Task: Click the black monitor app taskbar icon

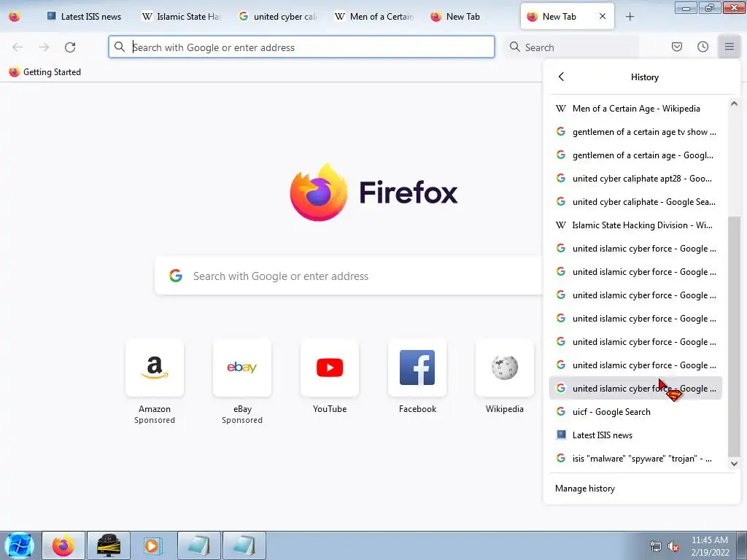Action: [x=108, y=545]
